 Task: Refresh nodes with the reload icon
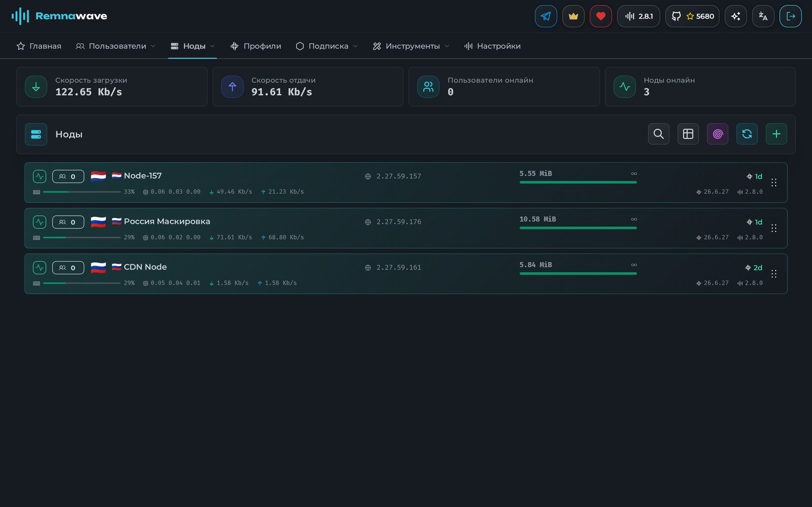[x=747, y=134]
